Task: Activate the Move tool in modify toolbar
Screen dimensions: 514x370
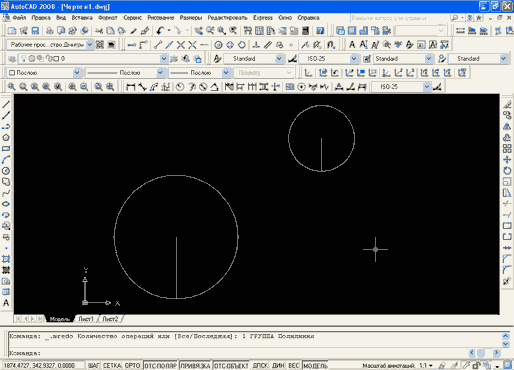Action: [507, 159]
